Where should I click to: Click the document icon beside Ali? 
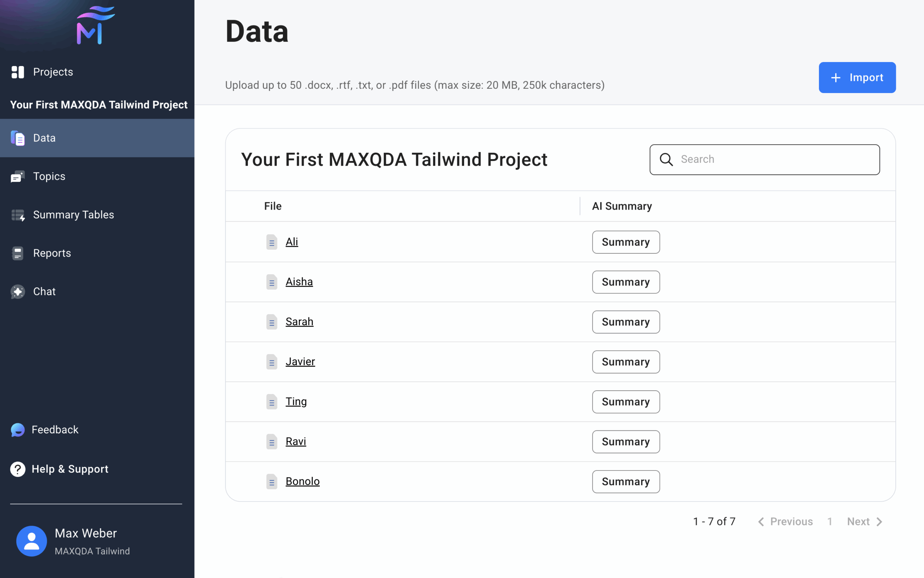[x=271, y=242]
